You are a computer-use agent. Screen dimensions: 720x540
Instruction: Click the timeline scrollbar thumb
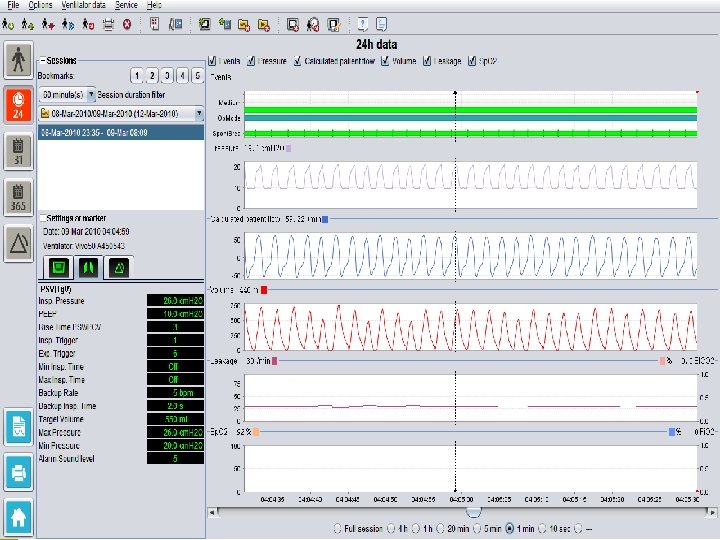[x=473, y=512]
